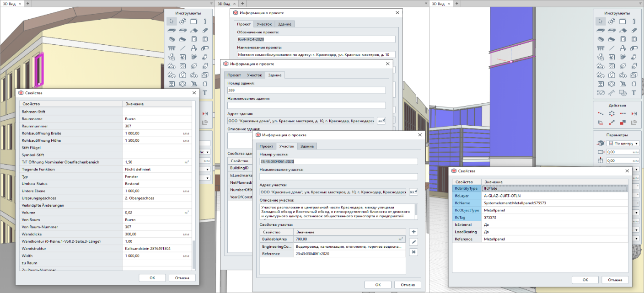The width and height of the screenshot is (644, 293).
Task: Switch to Здание tab in the Номер участка dialog
Action: [x=307, y=146]
